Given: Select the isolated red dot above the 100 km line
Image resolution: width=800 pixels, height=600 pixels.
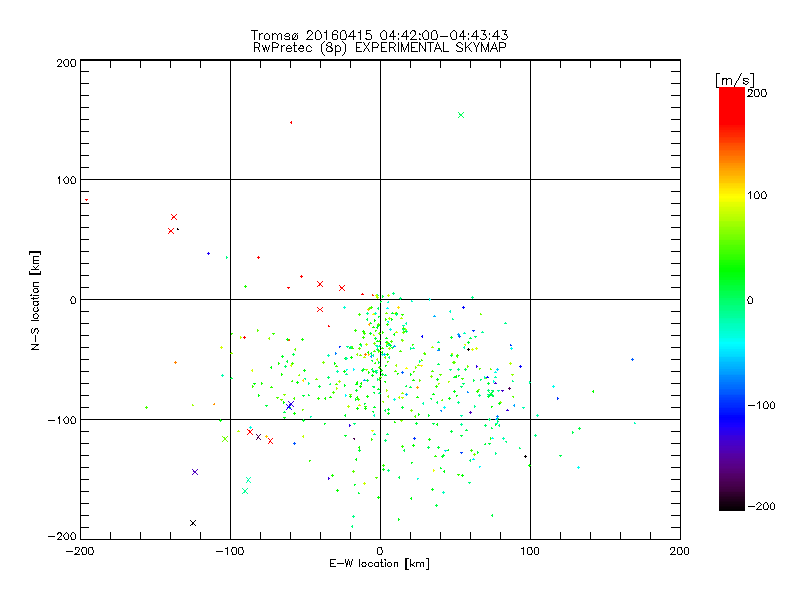Looking at the screenshot, I should click(291, 122).
